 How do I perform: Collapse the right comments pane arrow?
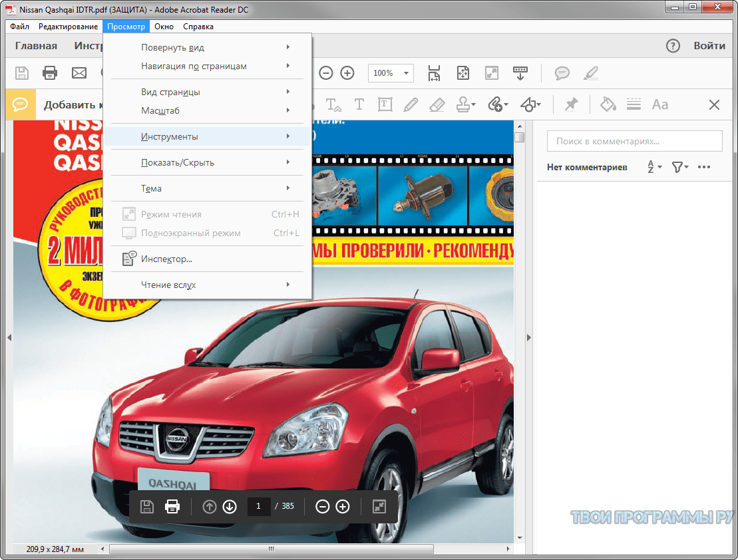[x=528, y=337]
